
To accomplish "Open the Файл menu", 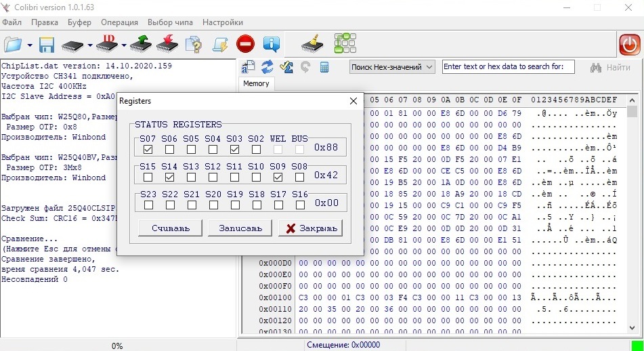I will 12,22.
